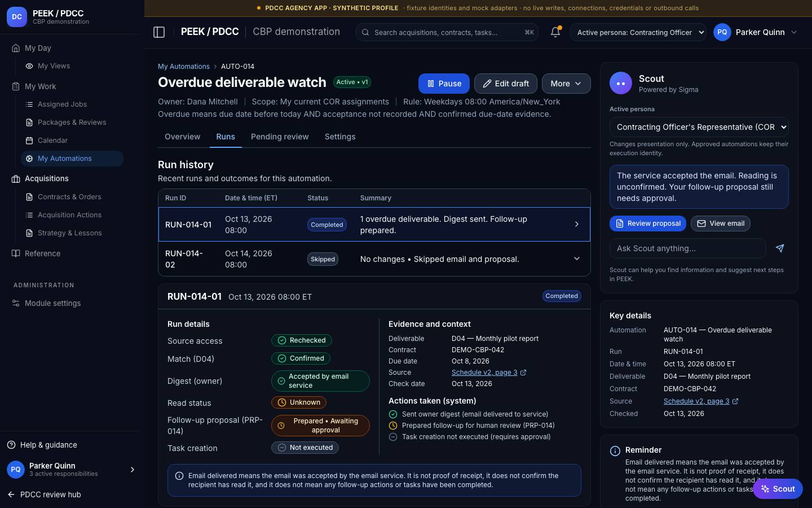This screenshot has width=812, height=508.
Task: Open the Active persona Contracting Officer dropdown
Action: 638,32
